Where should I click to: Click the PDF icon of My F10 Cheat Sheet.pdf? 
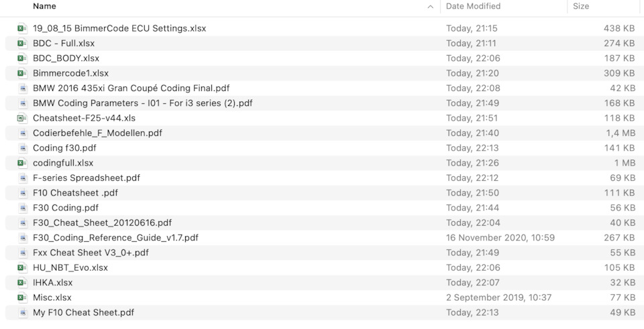(23, 313)
